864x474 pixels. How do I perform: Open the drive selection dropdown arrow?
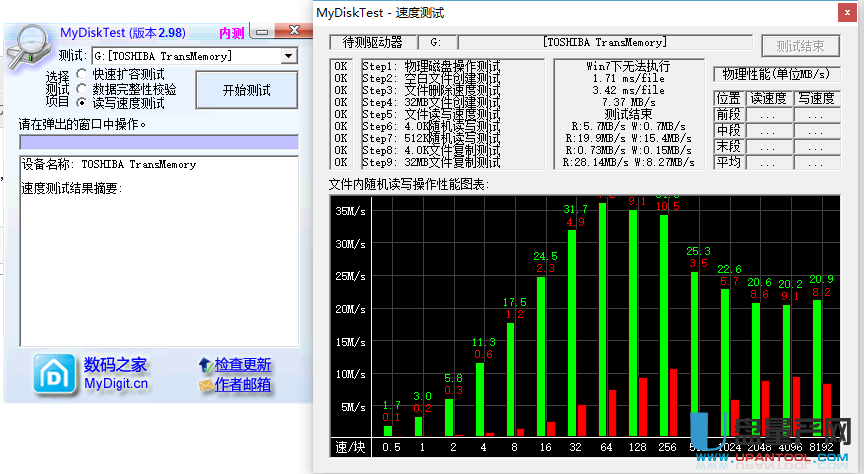(x=288, y=56)
